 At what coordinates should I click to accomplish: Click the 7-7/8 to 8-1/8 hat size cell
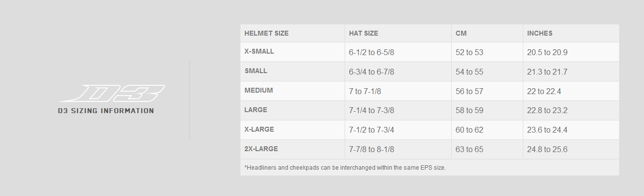[x=371, y=150]
